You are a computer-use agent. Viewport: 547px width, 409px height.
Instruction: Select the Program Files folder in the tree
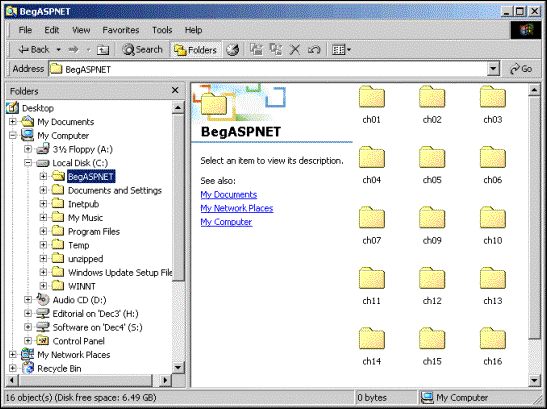[x=93, y=231]
